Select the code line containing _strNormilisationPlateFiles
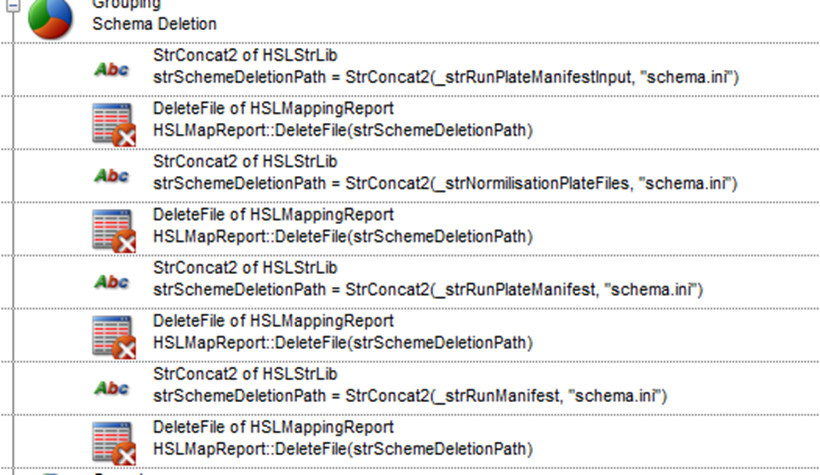This screenshot has width=820, height=475. click(x=446, y=183)
